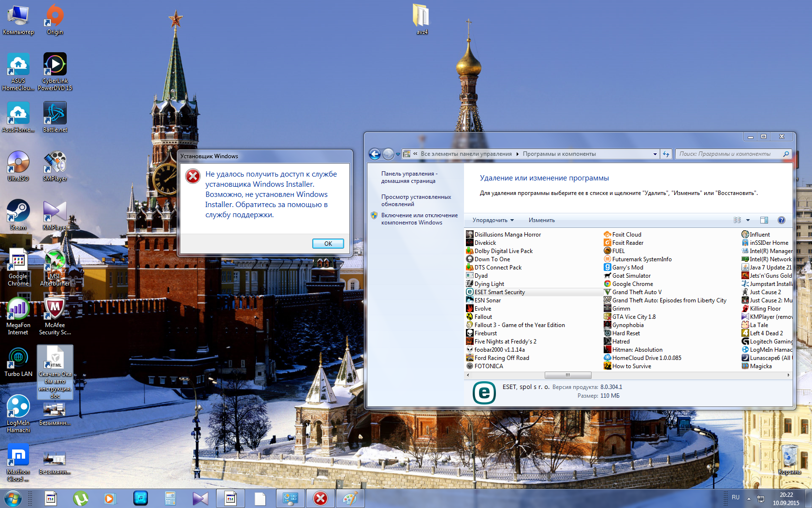This screenshot has height=508, width=812.
Task: Select the Компьютер desktop icon
Action: click(x=18, y=19)
